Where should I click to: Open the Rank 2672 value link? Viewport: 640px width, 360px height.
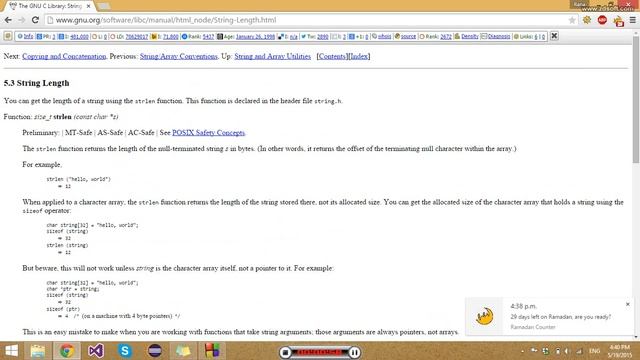tap(446, 36)
